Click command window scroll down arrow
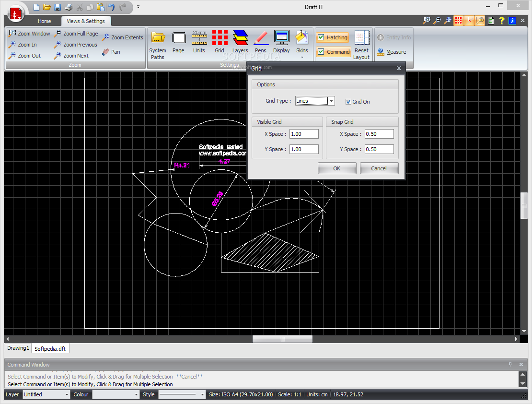 click(x=523, y=384)
